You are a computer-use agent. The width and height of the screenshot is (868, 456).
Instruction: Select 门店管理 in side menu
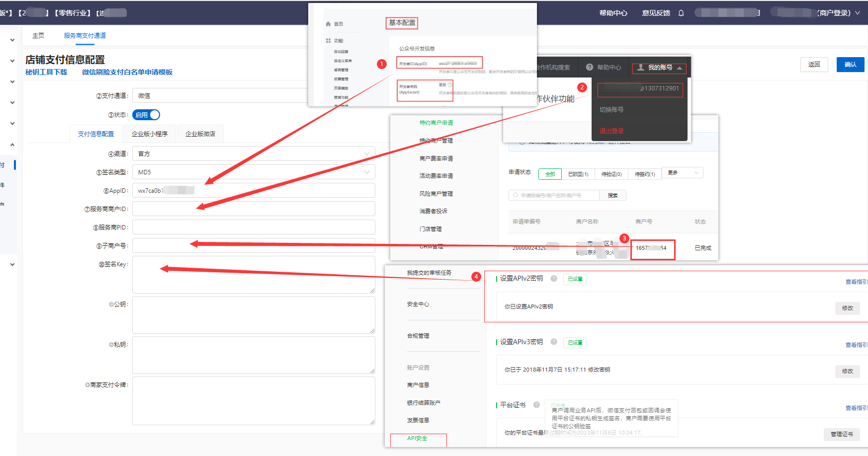(x=431, y=229)
